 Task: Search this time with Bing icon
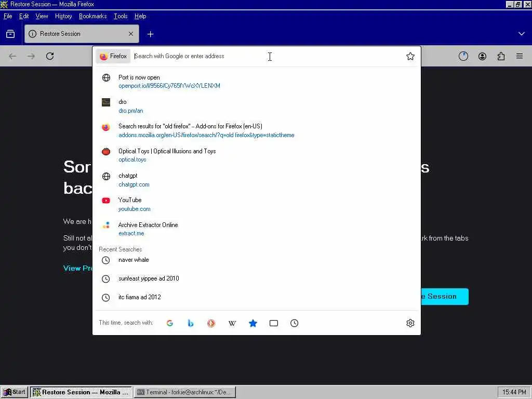click(190, 323)
